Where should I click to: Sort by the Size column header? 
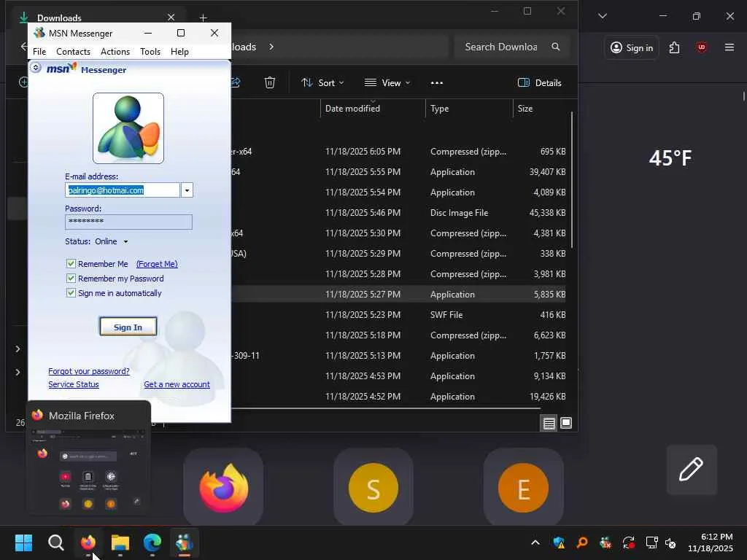[541, 109]
